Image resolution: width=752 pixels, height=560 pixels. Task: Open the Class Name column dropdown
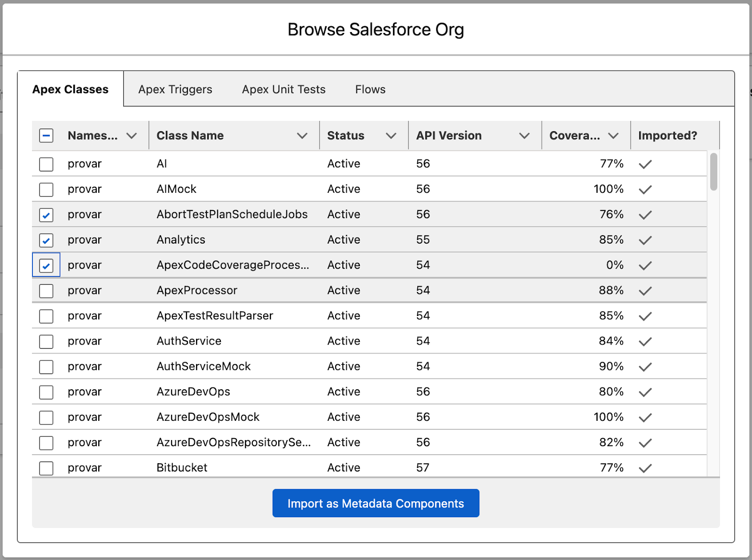(302, 136)
